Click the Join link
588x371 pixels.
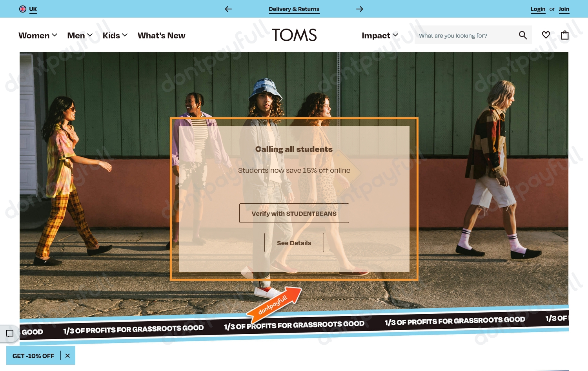coord(564,9)
